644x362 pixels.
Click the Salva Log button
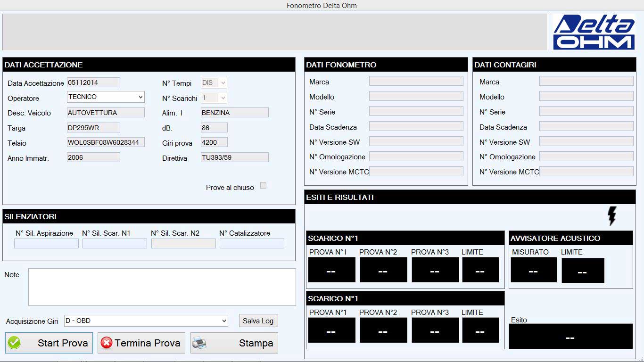(x=258, y=321)
